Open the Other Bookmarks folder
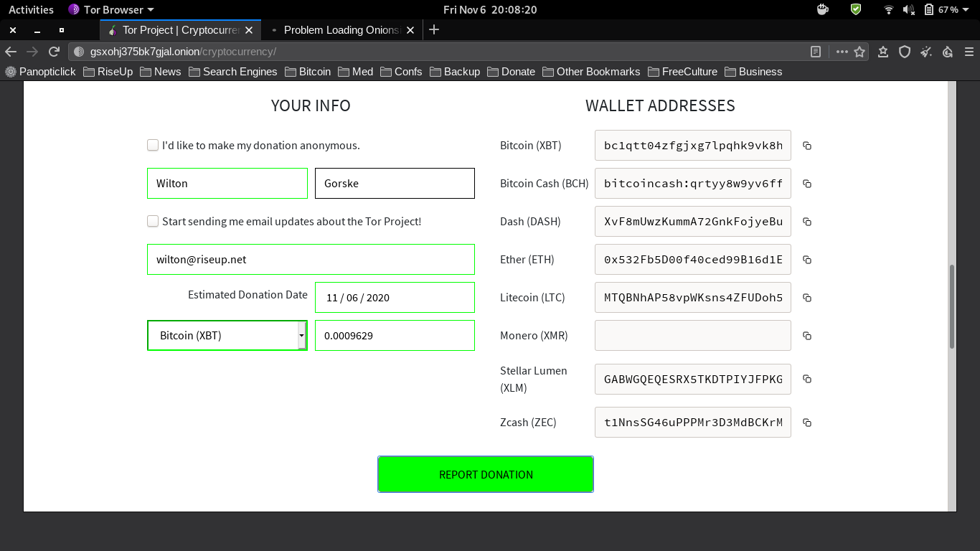Screen dimensions: 980x551 (x=592, y=72)
